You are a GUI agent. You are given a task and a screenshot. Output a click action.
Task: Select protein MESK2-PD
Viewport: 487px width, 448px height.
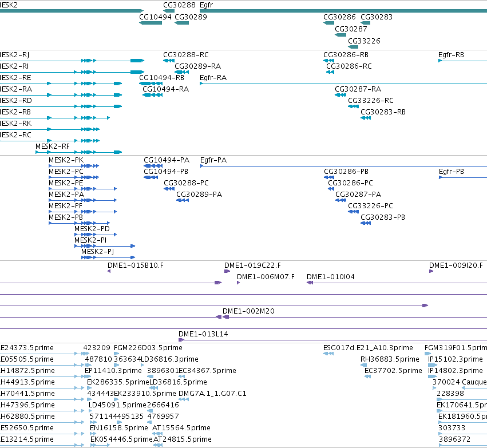coord(92,229)
